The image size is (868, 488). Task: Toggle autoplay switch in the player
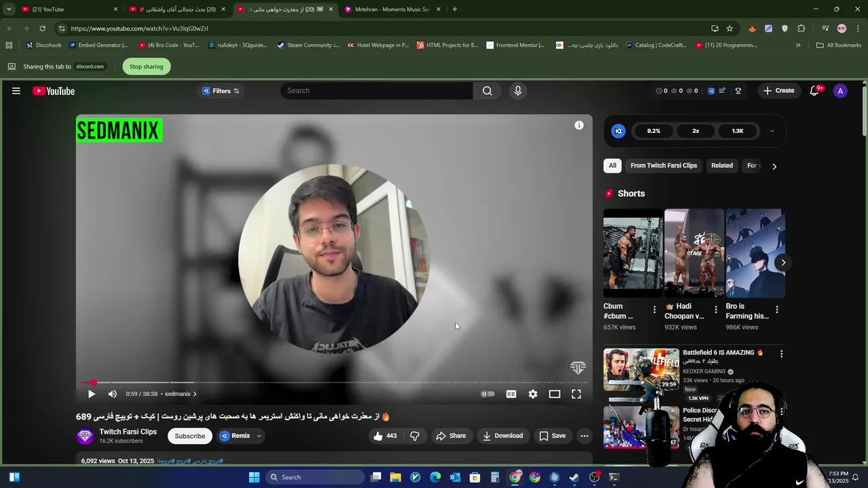(488, 394)
